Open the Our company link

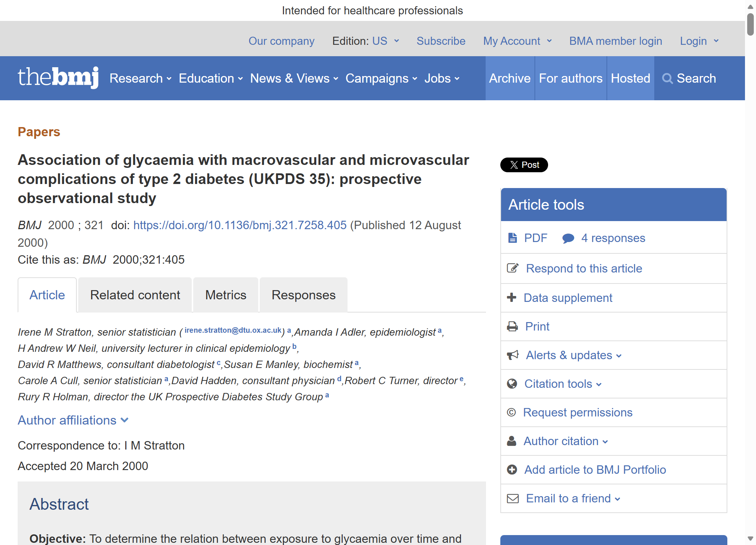pyautogui.click(x=281, y=41)
